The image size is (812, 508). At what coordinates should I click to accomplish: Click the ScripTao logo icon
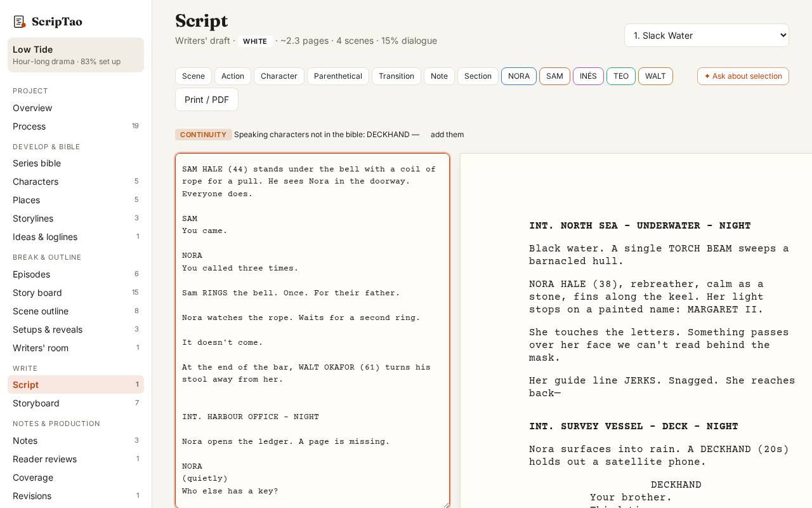point(20,22)
